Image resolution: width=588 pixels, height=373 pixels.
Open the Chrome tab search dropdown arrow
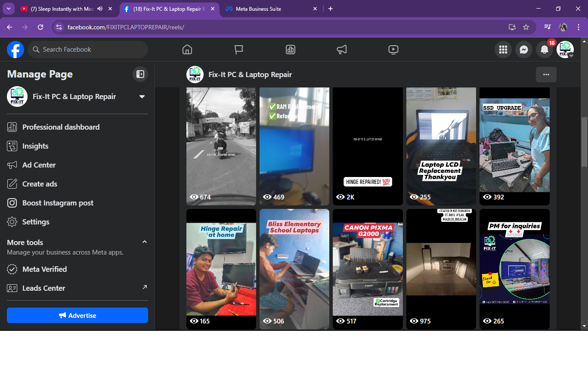[9, 9]
